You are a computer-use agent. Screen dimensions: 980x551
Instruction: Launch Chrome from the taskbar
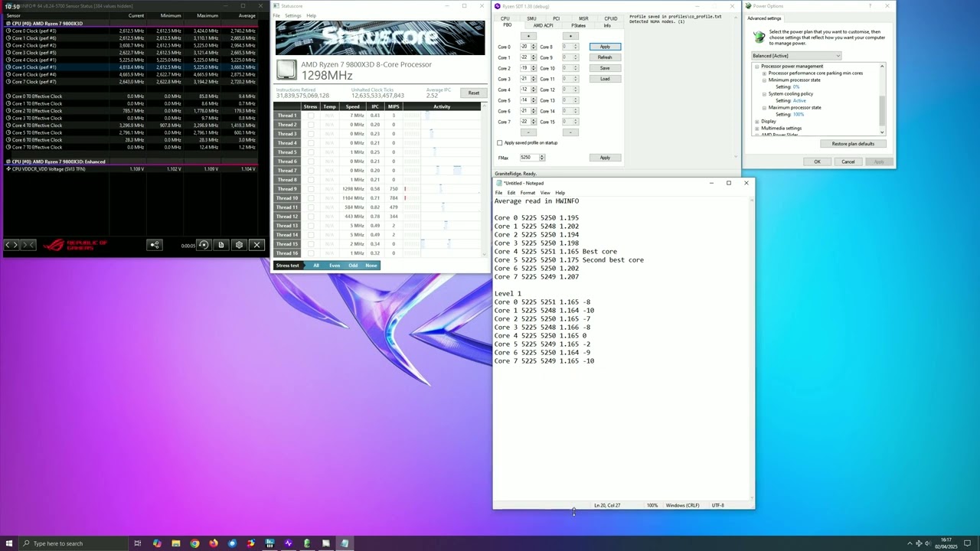[x=194, y=543]
